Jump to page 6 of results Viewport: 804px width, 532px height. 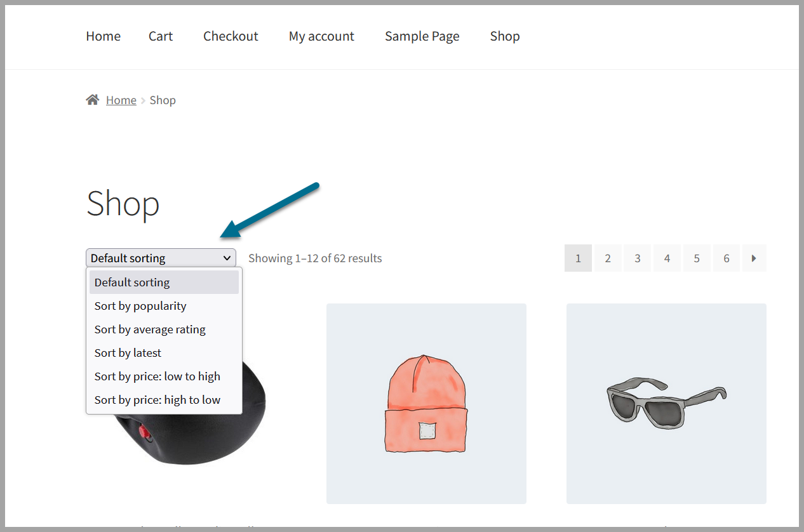pyautogui.click(x=726, y=258)
